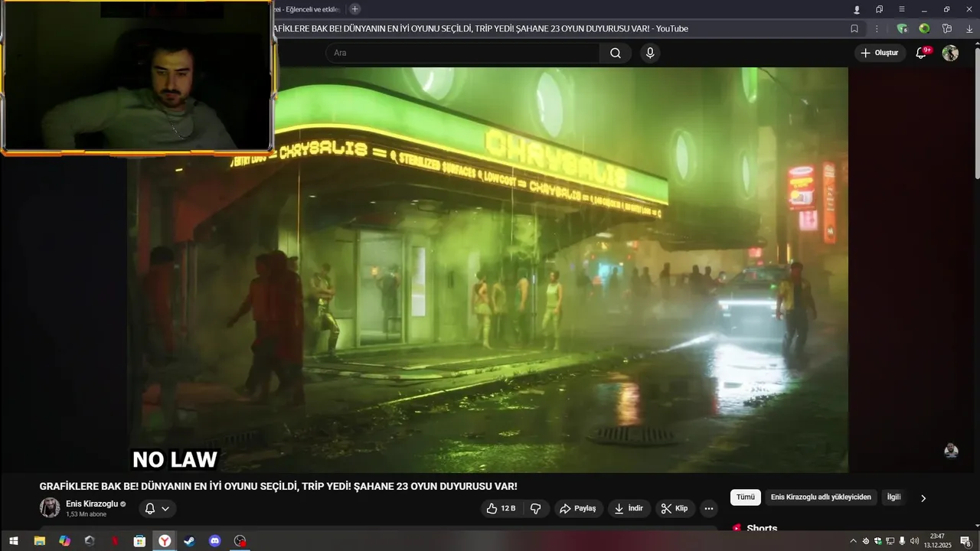Start voice search with the microphone icon
The height and width of the screenshot is (551, 980).
(x=650, y=53)
